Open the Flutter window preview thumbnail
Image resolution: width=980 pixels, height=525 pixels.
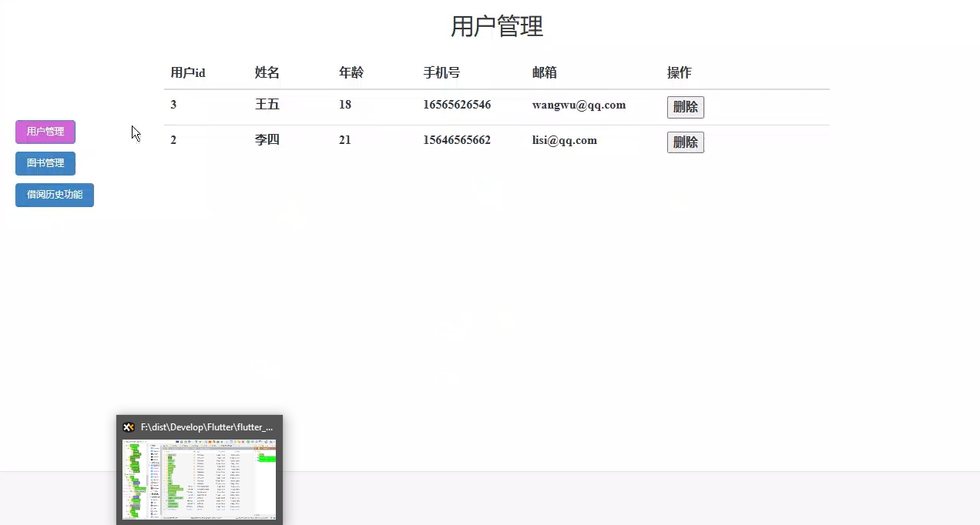(x=199, y=479)
